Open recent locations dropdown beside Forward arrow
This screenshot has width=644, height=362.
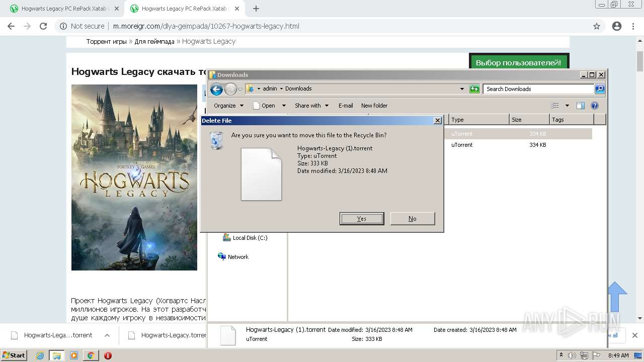tap(240, 89)
